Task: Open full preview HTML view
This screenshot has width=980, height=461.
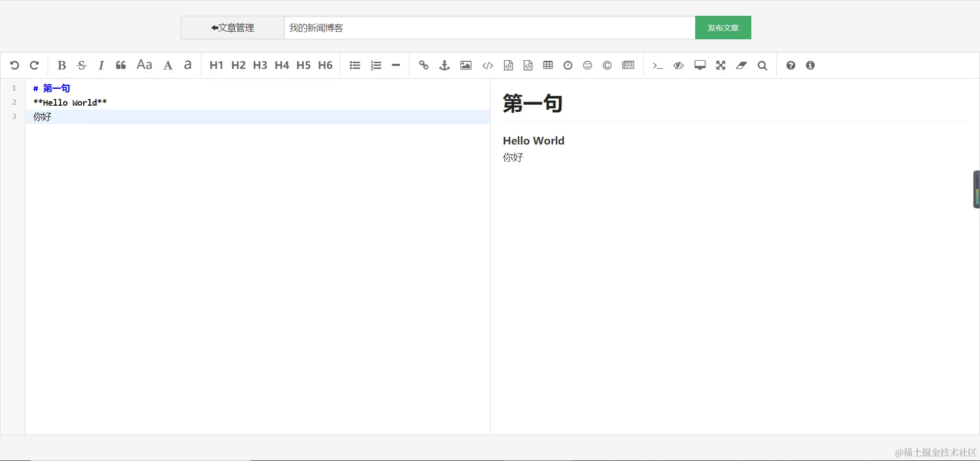Action: pyautogui.click(x=700, y=65)
